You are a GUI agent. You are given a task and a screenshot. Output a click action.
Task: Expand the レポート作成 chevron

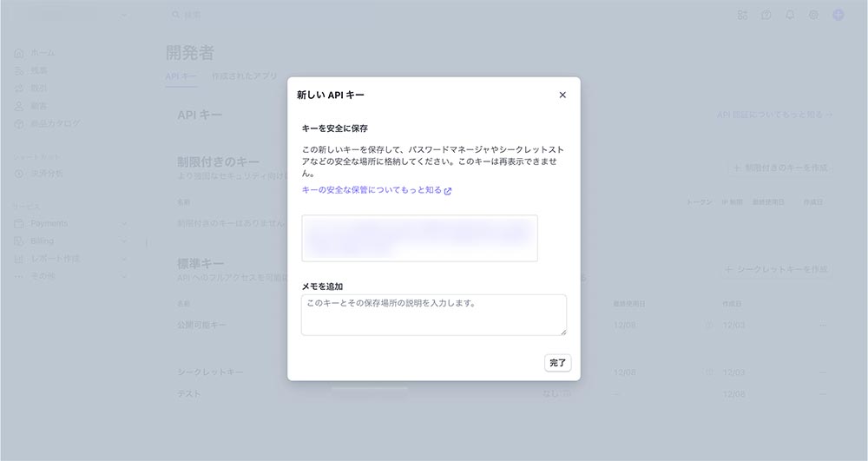(124, 259)
